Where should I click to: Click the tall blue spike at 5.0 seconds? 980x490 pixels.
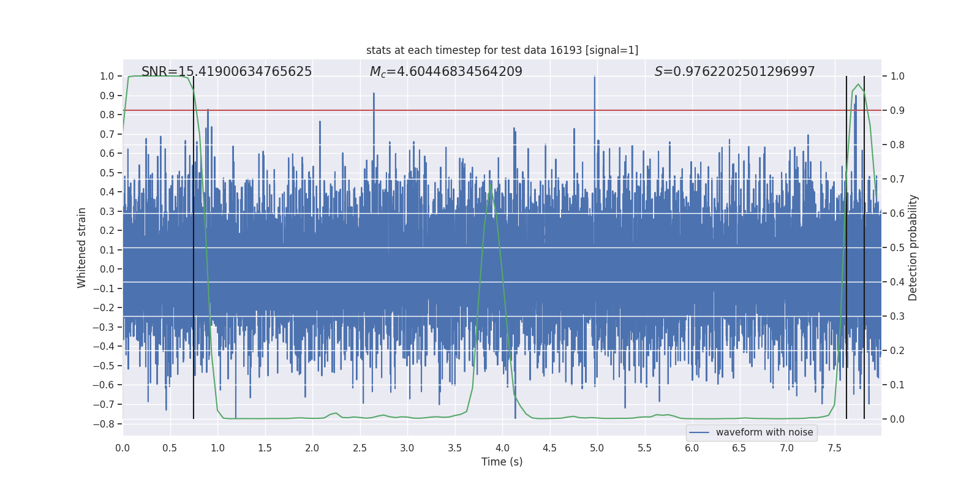point(594,80)
